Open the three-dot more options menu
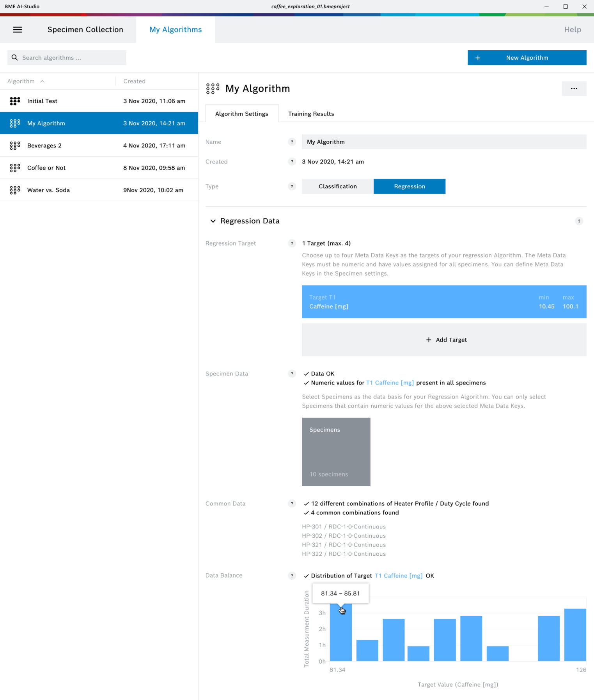Viewport: 594px width, 700px height. click(x=574, y=89)
